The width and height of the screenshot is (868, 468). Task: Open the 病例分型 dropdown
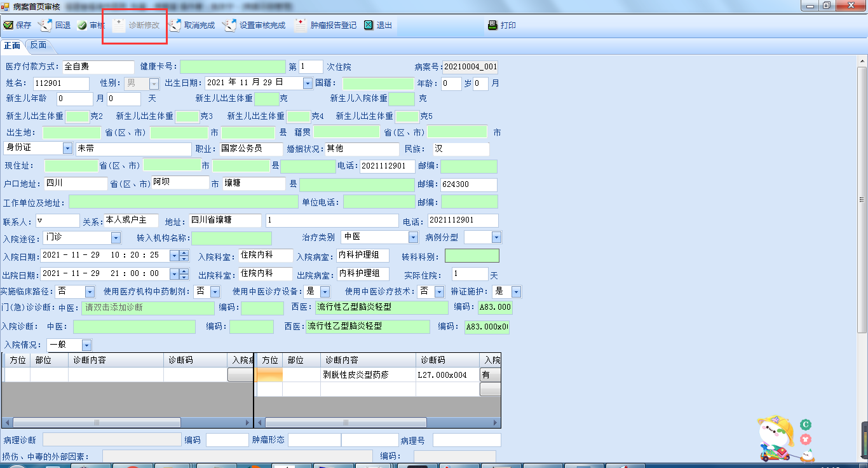(496, 238)
